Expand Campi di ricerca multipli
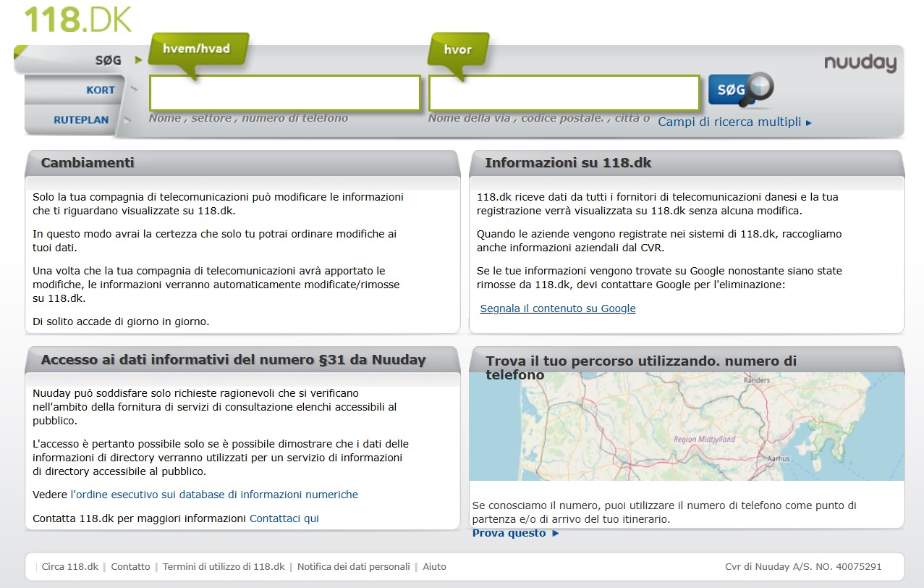The image size is (924, 588). coord(734,122)
